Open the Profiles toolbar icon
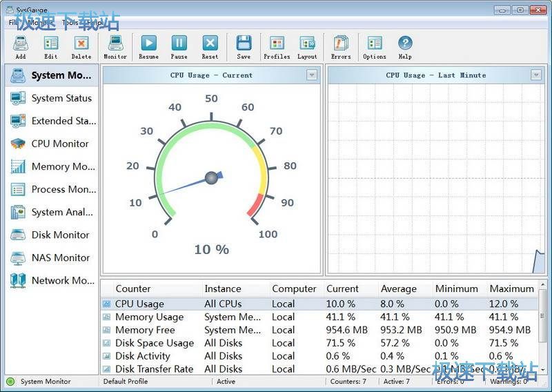 click(x=277, y=44)
